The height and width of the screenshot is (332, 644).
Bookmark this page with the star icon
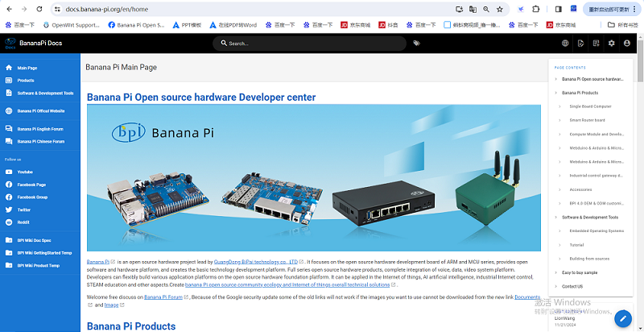[500, 10]
